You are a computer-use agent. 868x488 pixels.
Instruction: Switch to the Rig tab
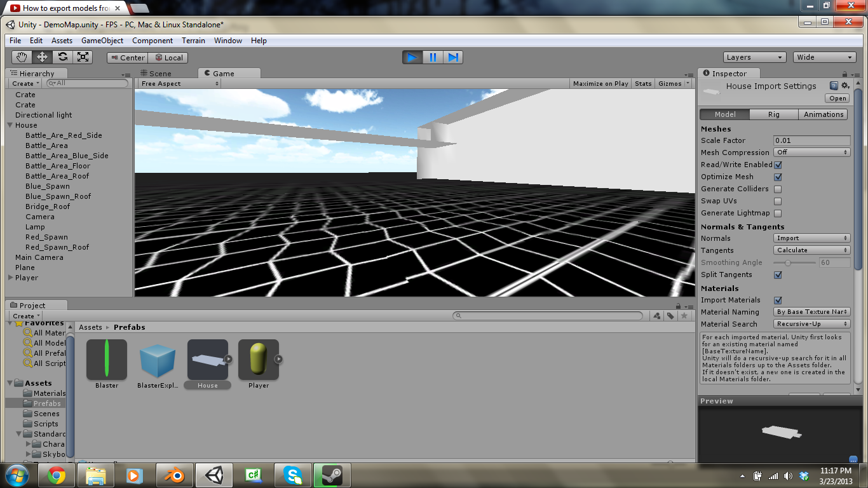click(x=773, y=114)
